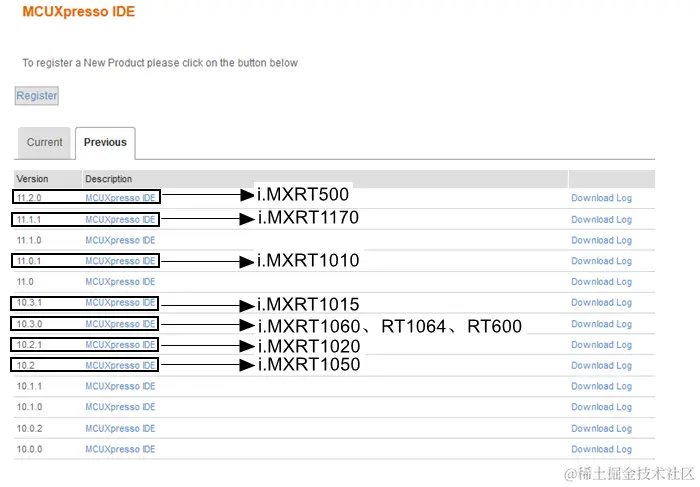Select the 10.0.0 version number text

pyautogui.click(x=29, y=449)
